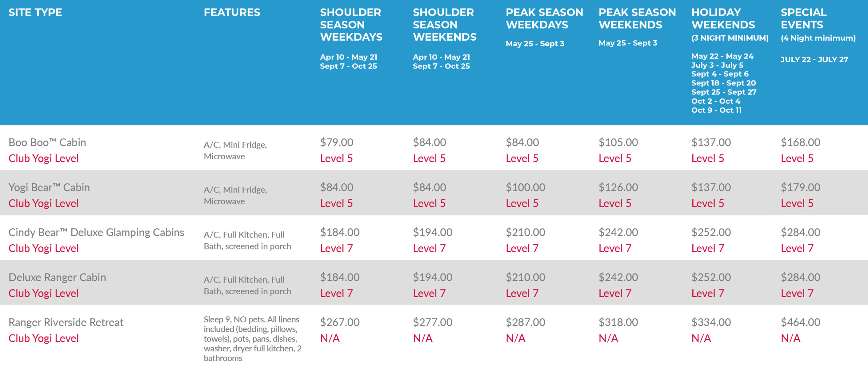Open Club Yogi Level under Cindy Bear cabins
The height and width of the screenshot is (367, 868).
click(43, 248)
